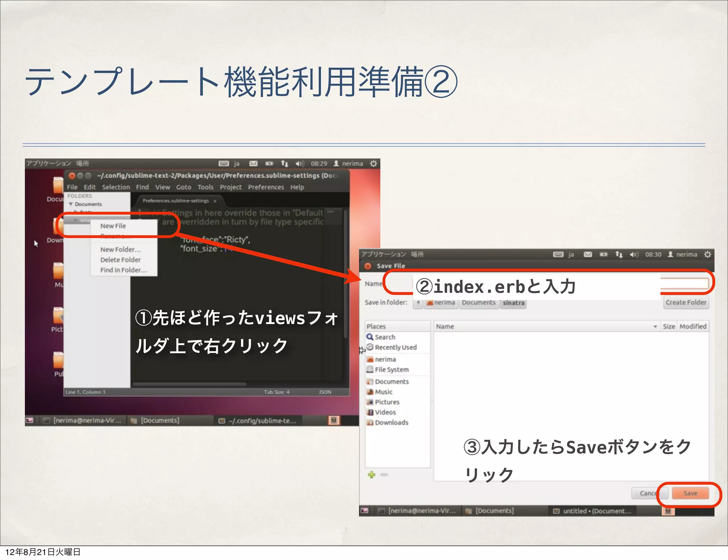The height and width of the screenshot is (560, 728).
Task: Open the View menu in Sublime Text
Action: click(x=162, y=187)
